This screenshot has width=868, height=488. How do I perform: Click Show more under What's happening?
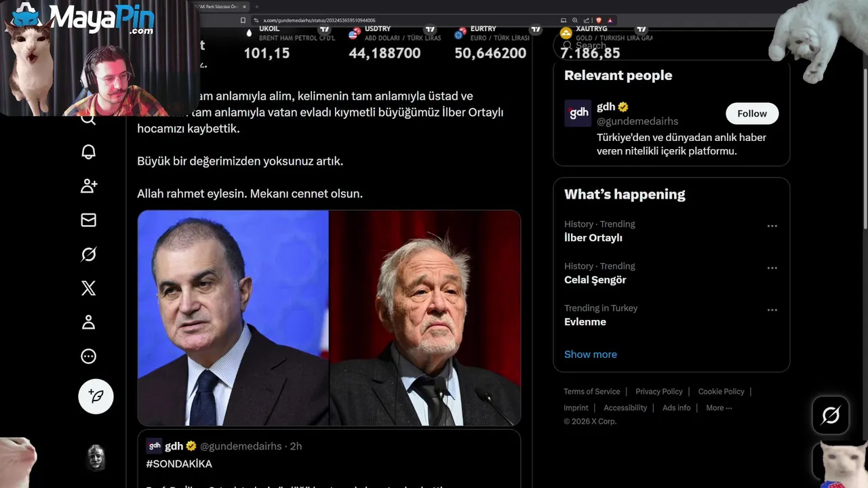click(x=590, y=354)
